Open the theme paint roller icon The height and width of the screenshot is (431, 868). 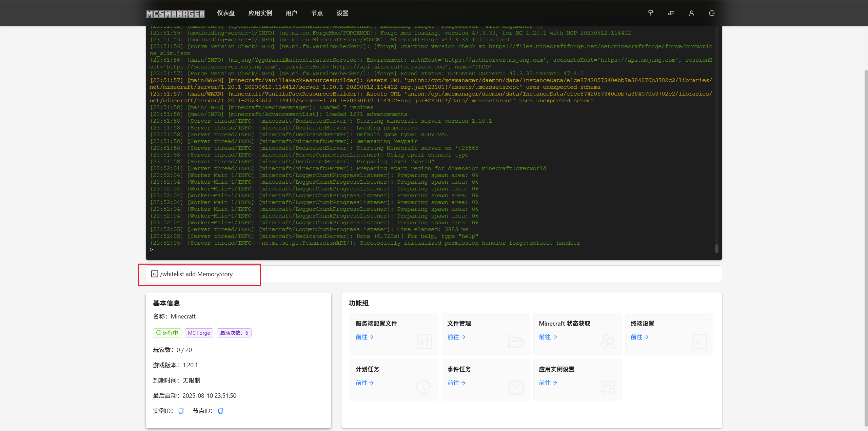[651, 13]
